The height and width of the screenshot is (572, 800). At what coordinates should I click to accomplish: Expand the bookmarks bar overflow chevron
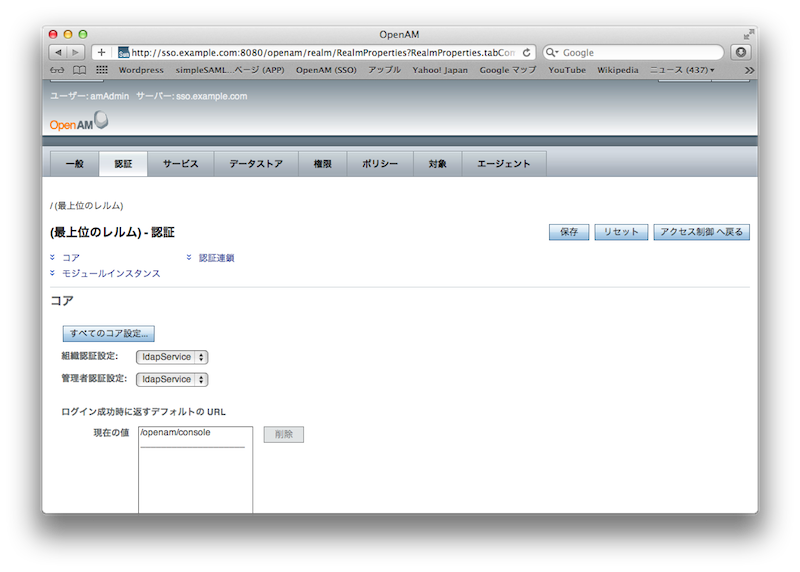coord(749,70)
